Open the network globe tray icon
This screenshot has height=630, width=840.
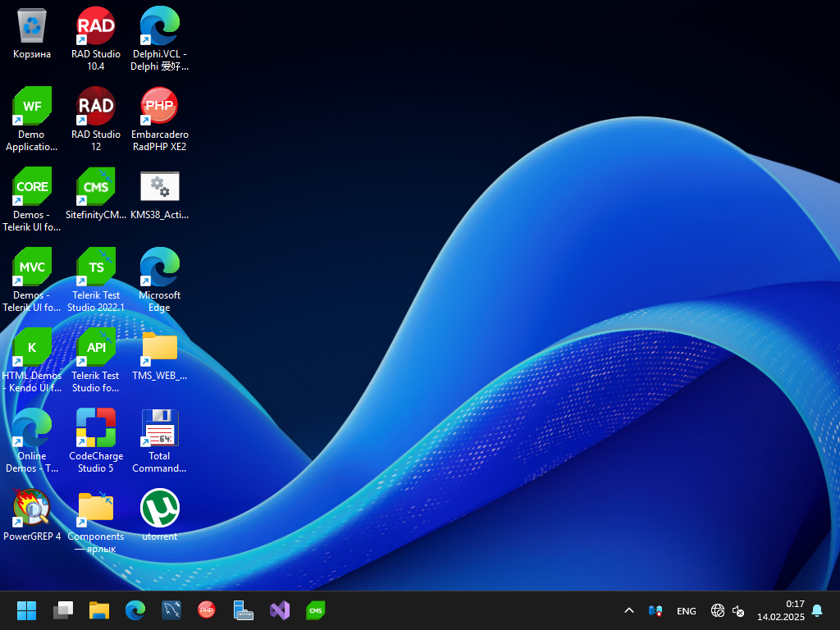click(x=717, y=610)
